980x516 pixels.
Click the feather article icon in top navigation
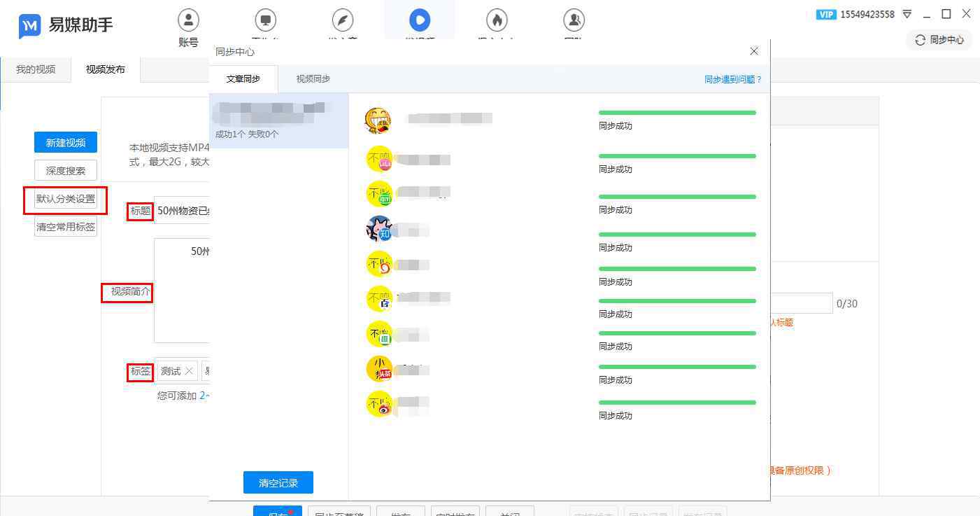coord(342,20)
